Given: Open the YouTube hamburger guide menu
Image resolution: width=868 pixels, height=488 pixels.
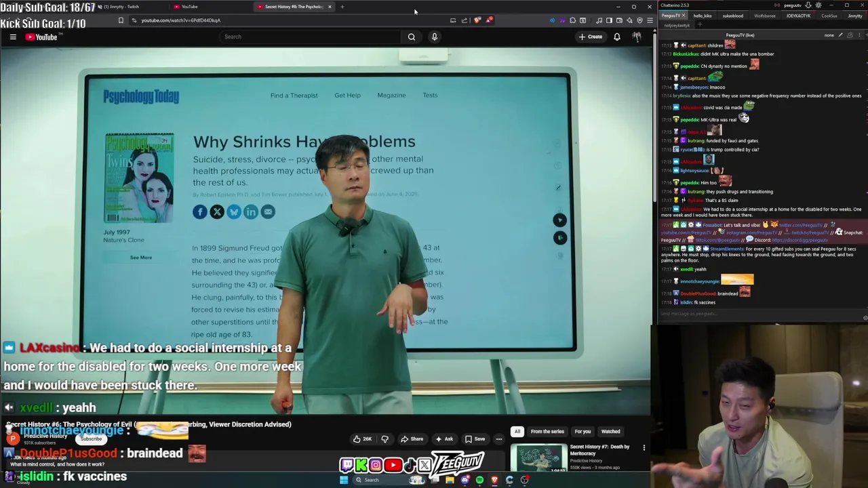Looking at the screenshot, I should point(13,37).
